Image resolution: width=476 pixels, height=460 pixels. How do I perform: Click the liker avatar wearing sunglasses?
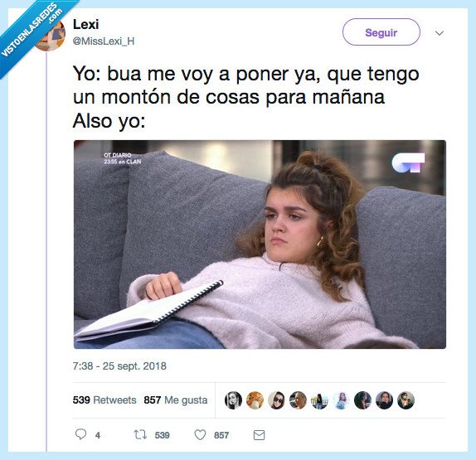[x=276, y=400]
